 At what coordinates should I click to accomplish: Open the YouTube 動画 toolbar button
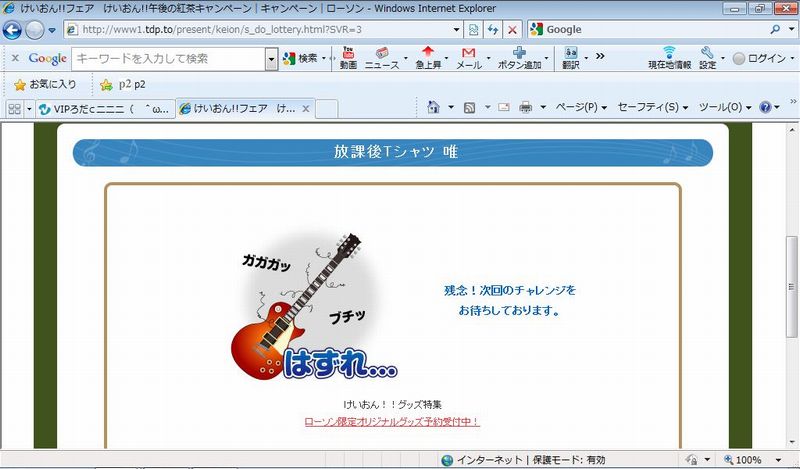pos(348,58)
